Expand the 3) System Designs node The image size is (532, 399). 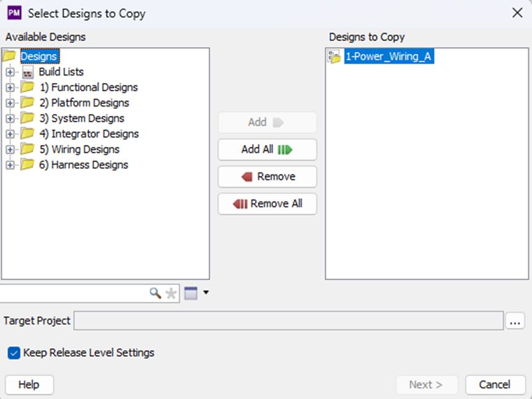coord(9,118)
